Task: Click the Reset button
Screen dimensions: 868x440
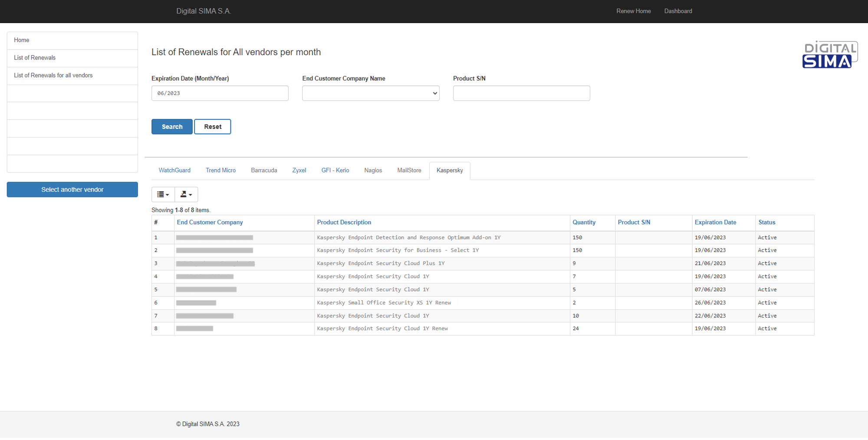Action: tap(213, 127)
